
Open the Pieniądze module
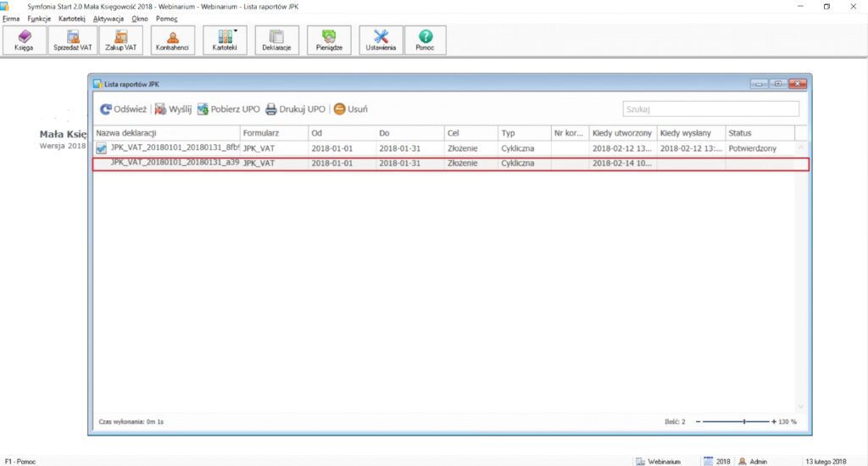[x=329, y=40]
